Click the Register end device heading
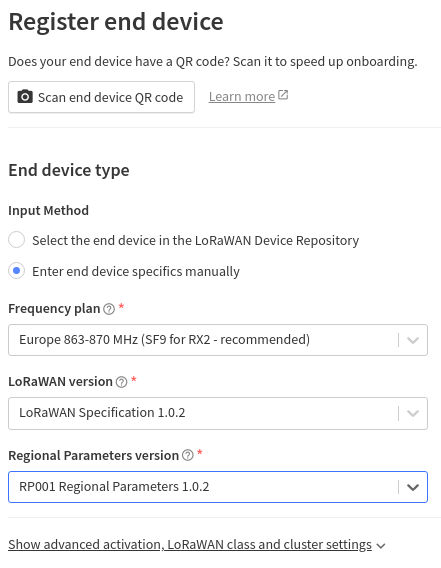Viewport: 441px width, 568px height. pyautogui.click(x=116, y=22)
